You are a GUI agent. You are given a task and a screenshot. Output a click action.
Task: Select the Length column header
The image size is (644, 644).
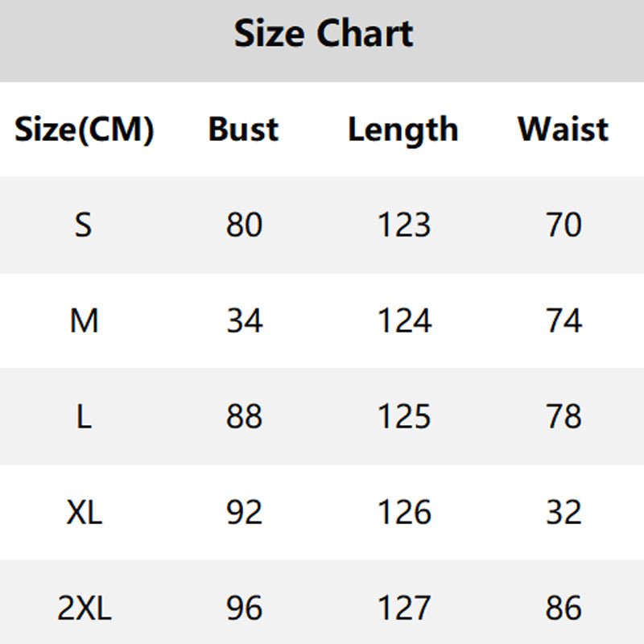(402, 130)
